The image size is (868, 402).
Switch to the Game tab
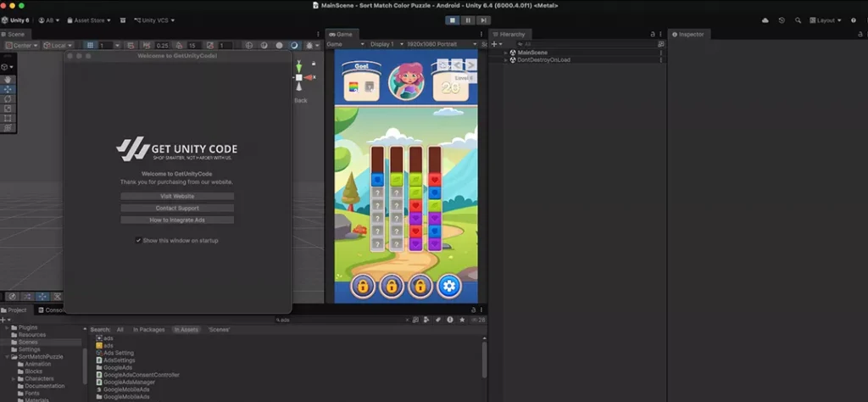(341, 34)
